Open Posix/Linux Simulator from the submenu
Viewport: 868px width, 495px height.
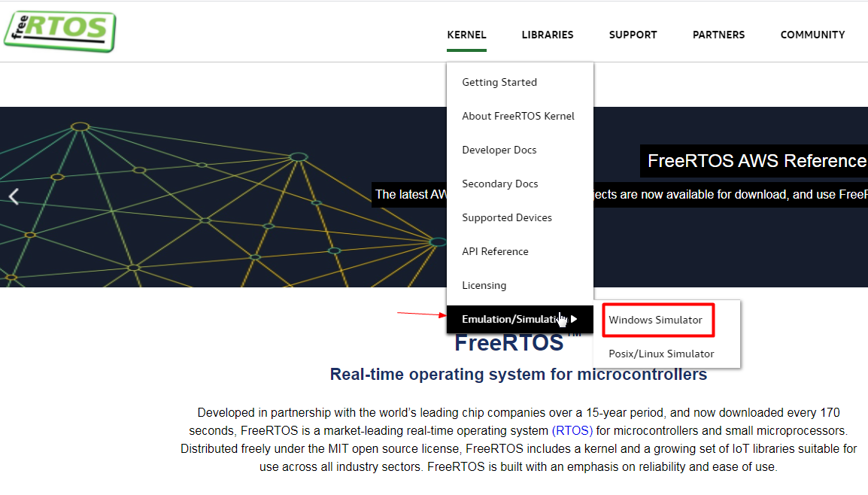pos(661,353)
